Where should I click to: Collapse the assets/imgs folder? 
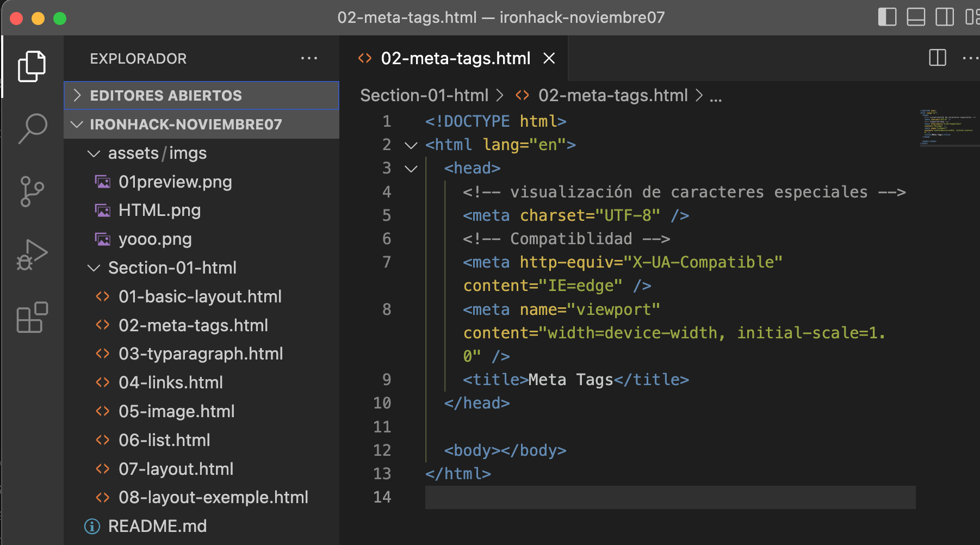94,153
